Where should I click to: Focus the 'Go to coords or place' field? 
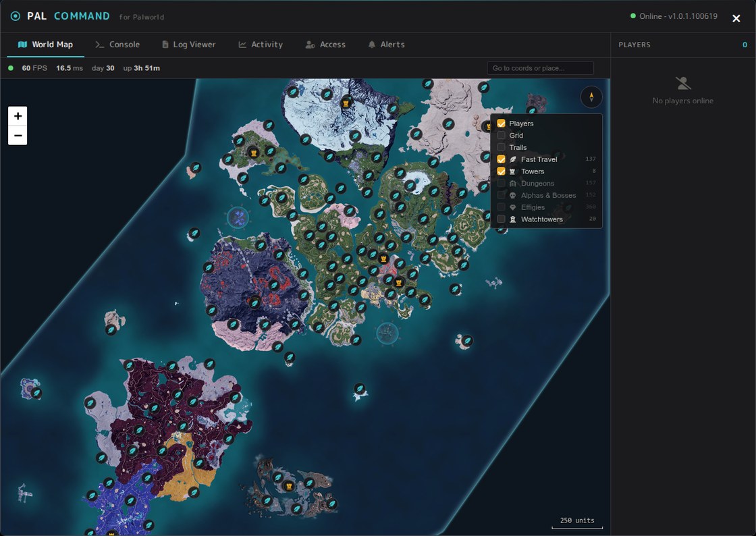pos(540,68)
